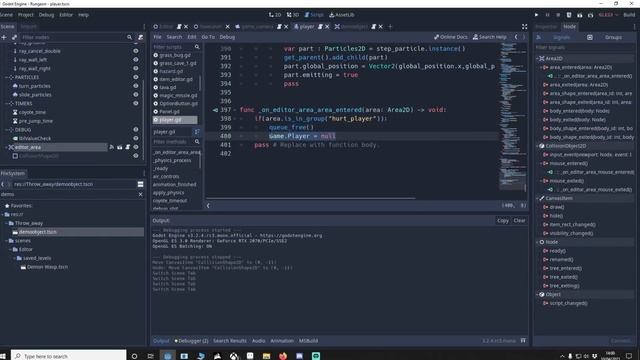Open signals icon on editor_area row
This screenshot has height=360, width=640.
pos(111,147)
